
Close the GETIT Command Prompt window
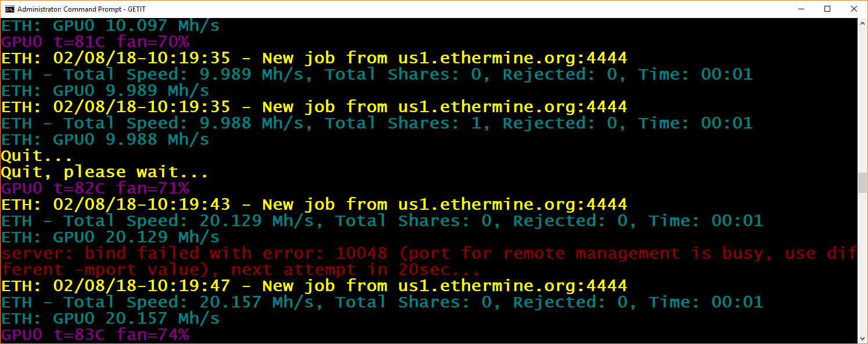coord(853,9)
